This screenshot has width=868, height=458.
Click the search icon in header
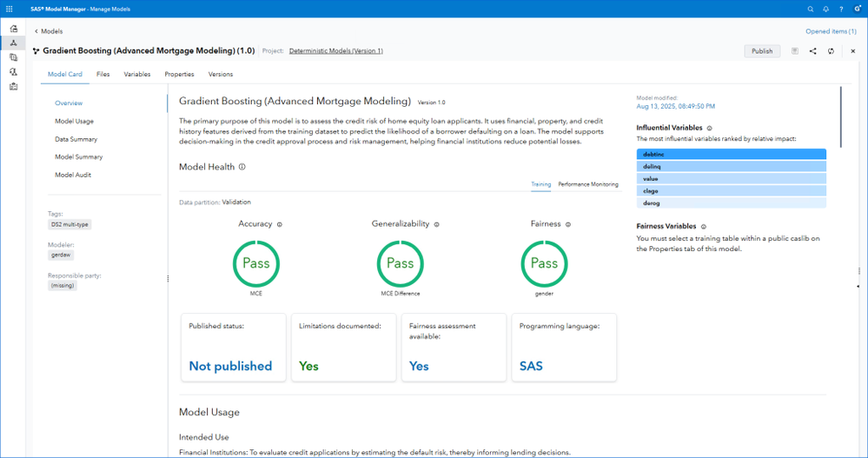click(811, 9)
